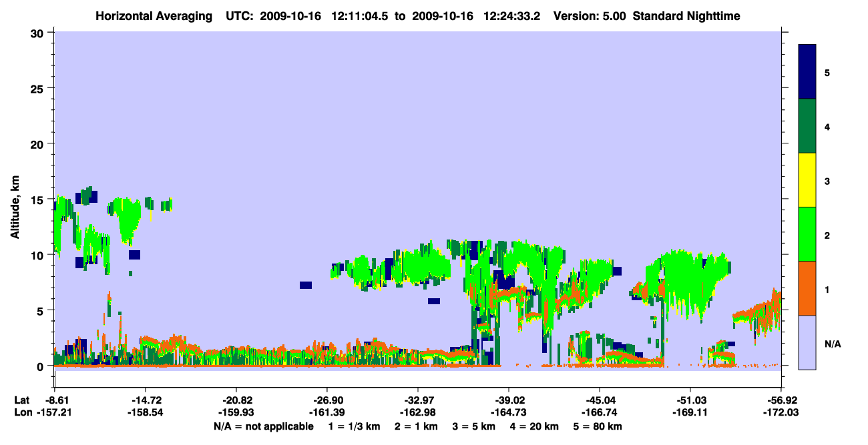Click the dark blue color bar segment 5
Screen dimensions: 868x445
tap(807, 72)
